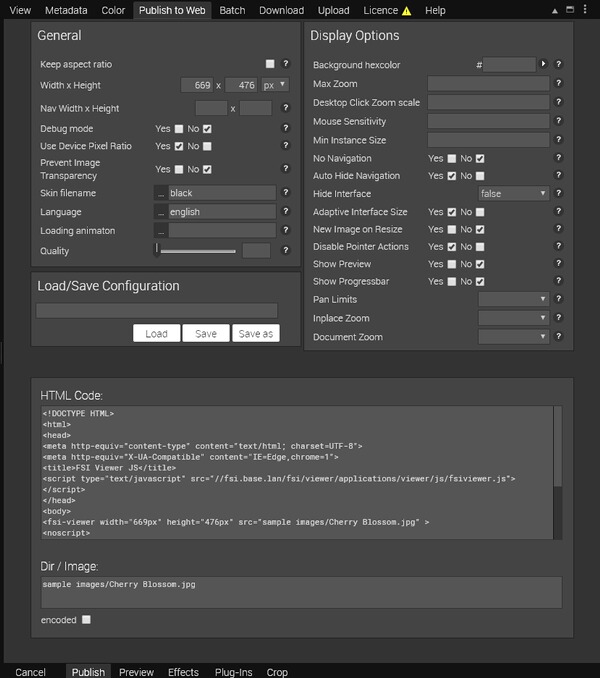600x678 pixels.
Task: Click the Dir / Image text field
Action: coord(301,592)
